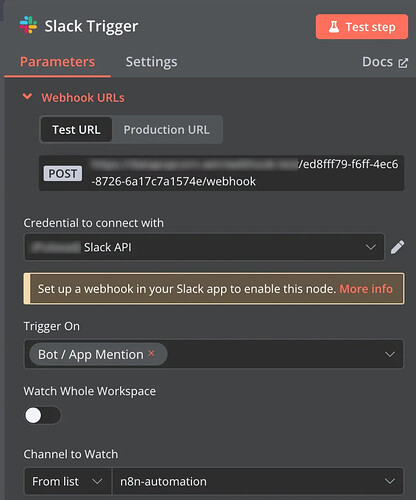416x500 pixels.
Task: Open the n8n-automation channel dropdown
Action: [258, 481]
